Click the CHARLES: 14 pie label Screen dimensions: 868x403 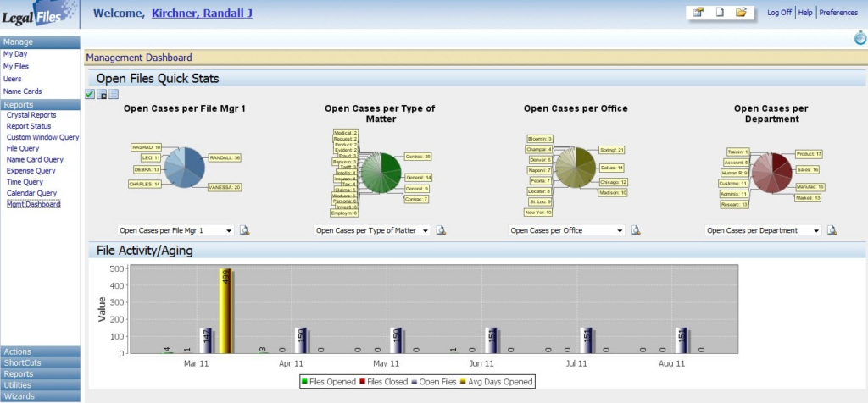pyautogui.click(x=144, y=184)
